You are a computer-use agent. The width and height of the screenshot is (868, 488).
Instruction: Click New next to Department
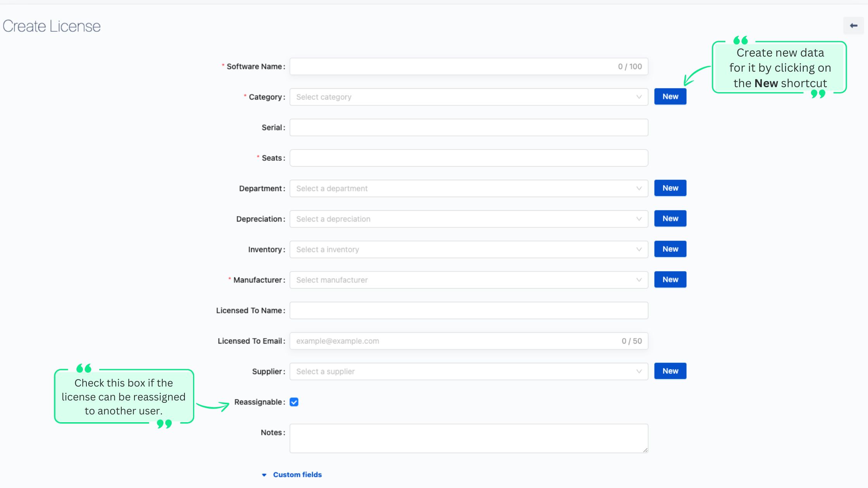(670, 188)
